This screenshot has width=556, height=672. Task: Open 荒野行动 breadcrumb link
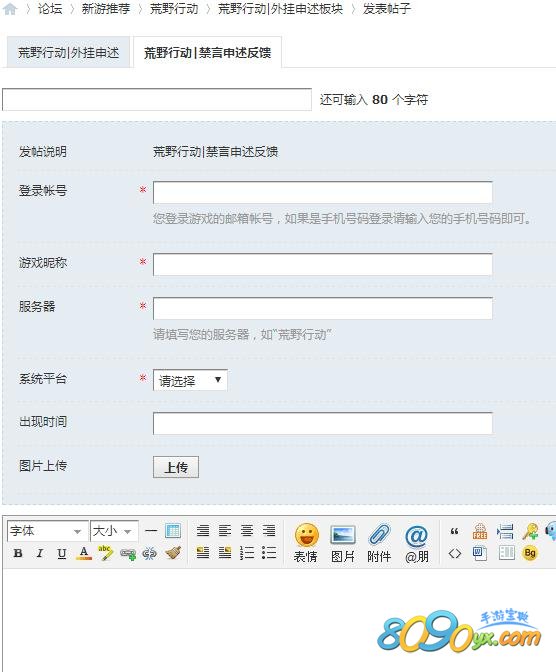coord(174,9)
